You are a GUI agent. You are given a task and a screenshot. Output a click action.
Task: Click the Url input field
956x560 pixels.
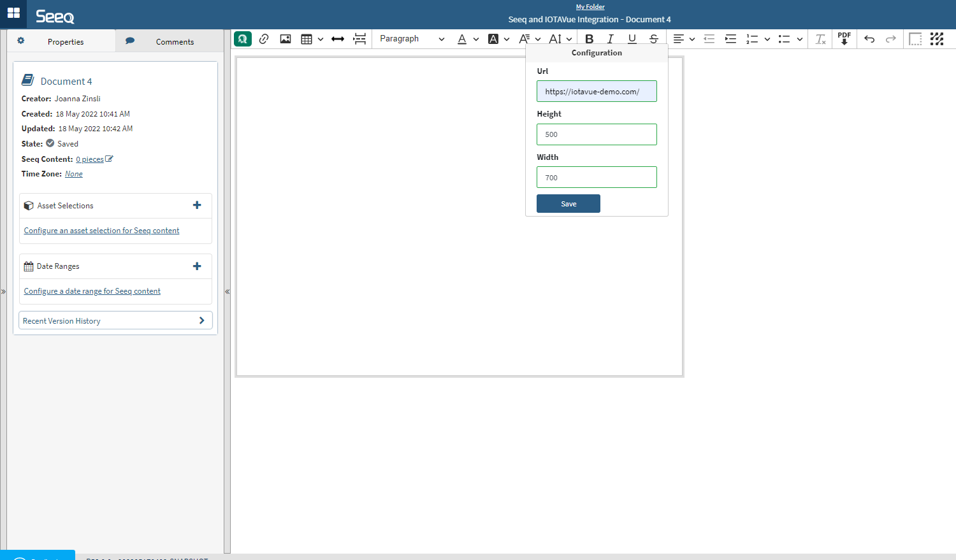coord(596,91)
